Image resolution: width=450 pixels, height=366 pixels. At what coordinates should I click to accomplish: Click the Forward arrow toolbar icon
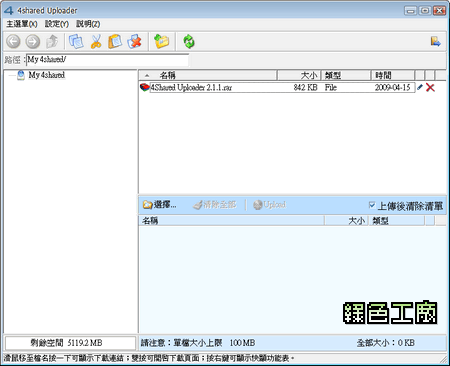coord(33,42)
